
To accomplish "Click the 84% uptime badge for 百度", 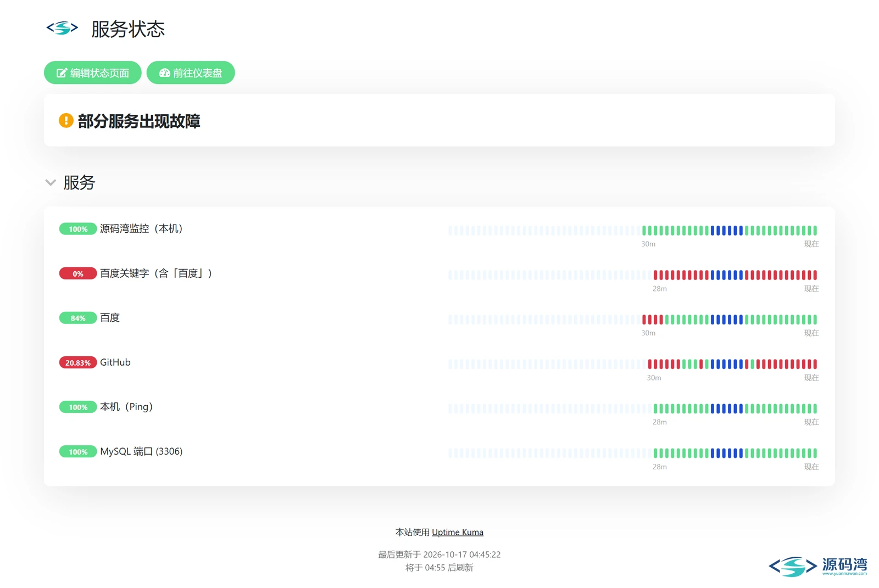I will click(78, 318).
